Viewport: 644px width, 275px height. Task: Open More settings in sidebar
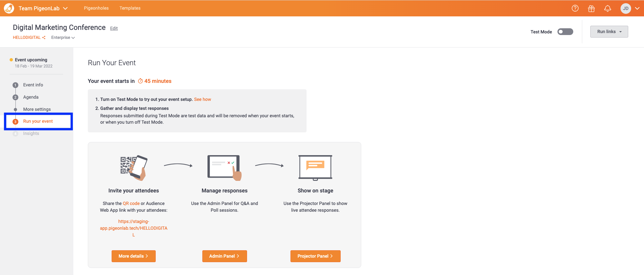coord(37,109)
